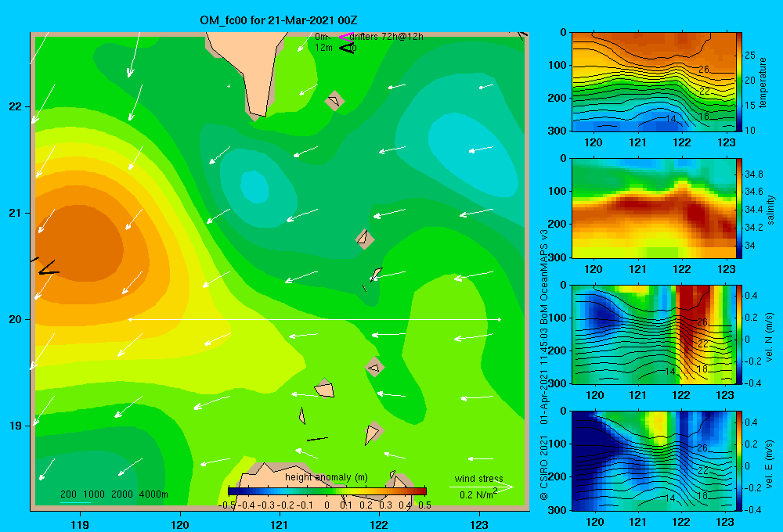783x532 pixels.
Task: Click the '4000m' bathymetry scale label
Action: pyautogui.click(x=153, y=494)
